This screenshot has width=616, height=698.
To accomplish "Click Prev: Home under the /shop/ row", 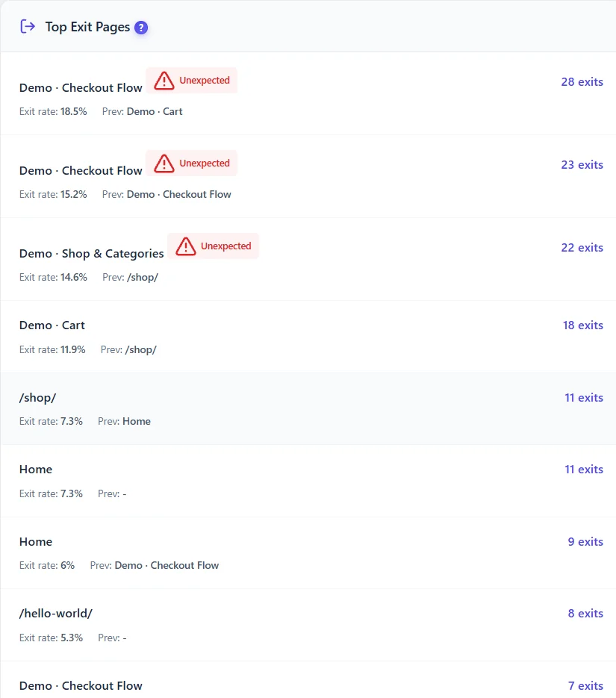I will pos(124,421).
